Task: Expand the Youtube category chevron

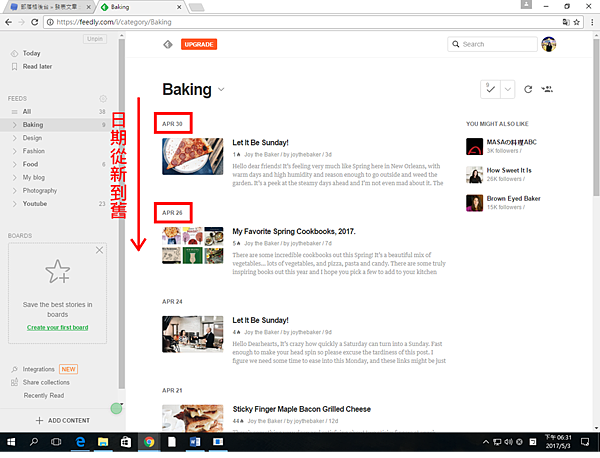Action: click(15, 204)
